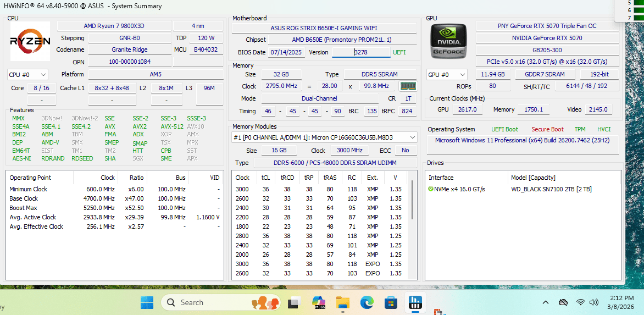644x315 pixels.
Task: Select the WD_BLACK SN7100 2TB drive row
Action: (x=523, y=189)
